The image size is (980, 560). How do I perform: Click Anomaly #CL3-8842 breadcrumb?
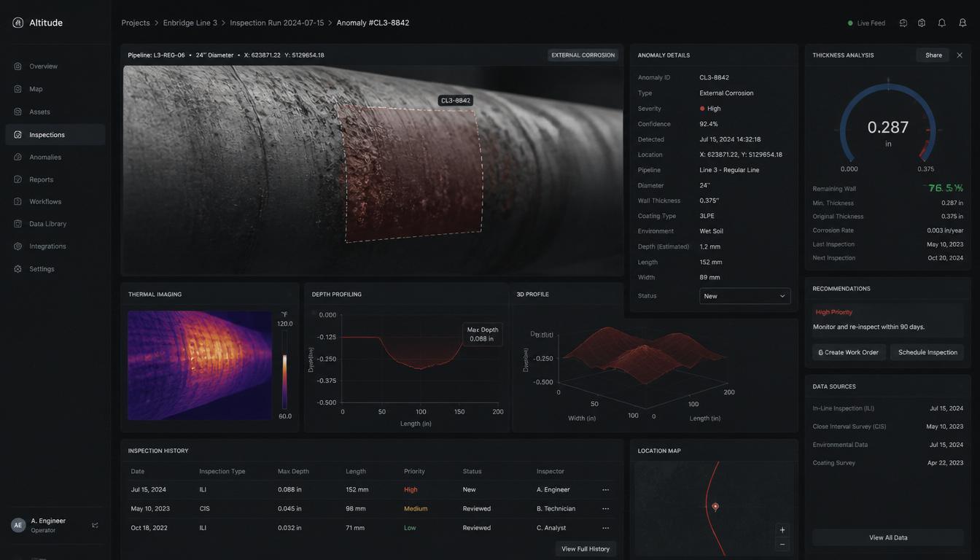point(373,23)
